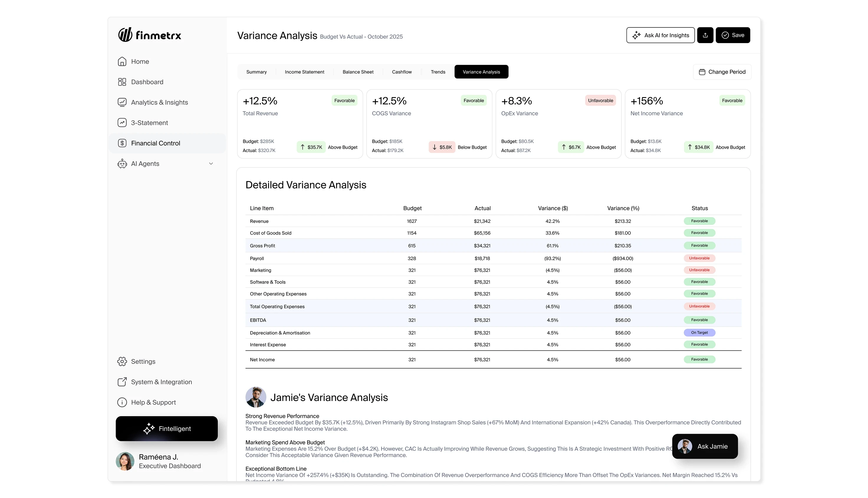This screenshot has width=868, height=498.
Task: Click the 3-Statement trend icon
Action: coord(122,123)
